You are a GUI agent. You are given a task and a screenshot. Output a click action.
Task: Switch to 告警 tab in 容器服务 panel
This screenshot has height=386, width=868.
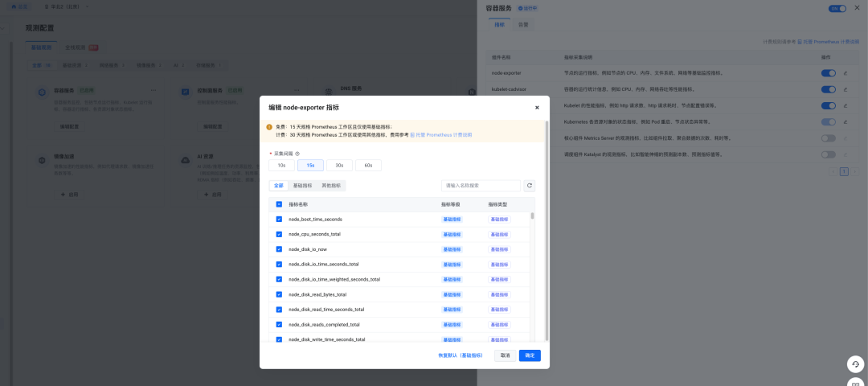point(523,25)
